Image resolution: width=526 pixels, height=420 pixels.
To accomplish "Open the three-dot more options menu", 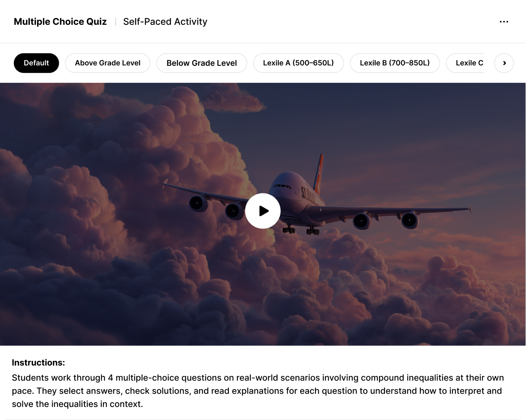I will (504, 22).
